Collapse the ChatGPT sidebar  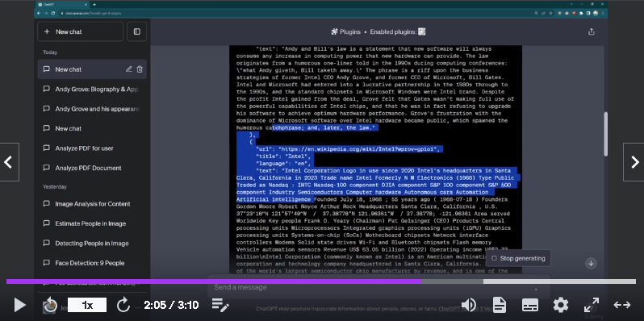pyautogui.click(x=136, y=31)
